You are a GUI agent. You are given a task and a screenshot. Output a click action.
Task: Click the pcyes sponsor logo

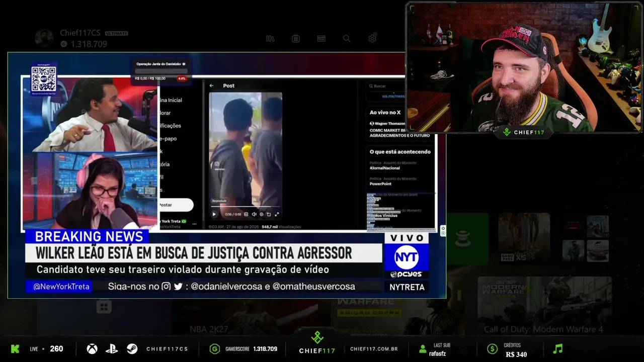click(407, 275)
